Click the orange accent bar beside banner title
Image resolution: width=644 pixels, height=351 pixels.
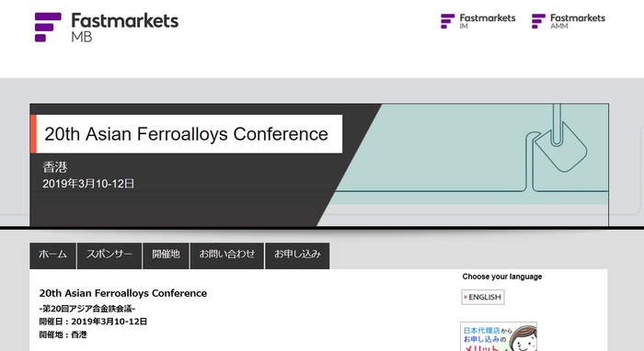(33, 134)
